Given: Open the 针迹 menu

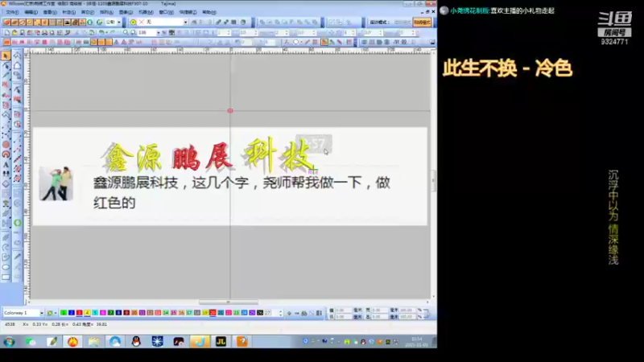Looking at the screenshot, I should [68, 12].
